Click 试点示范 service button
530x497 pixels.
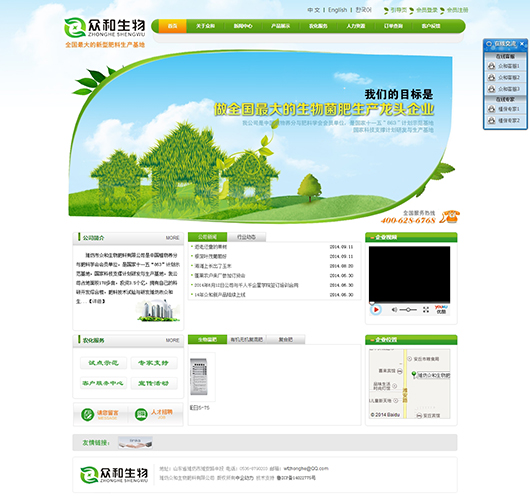[x=103, y=363]
